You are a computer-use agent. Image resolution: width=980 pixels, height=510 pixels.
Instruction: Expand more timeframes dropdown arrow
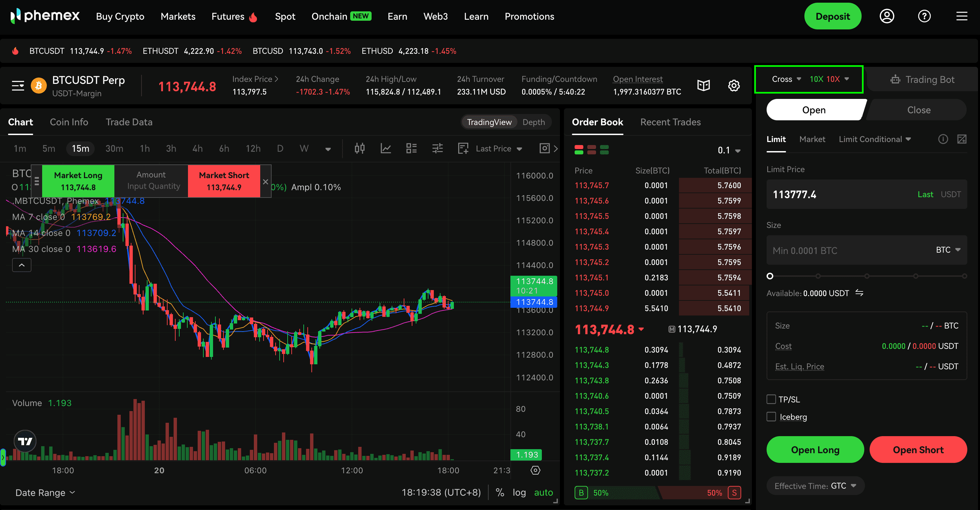pos(328,149)
